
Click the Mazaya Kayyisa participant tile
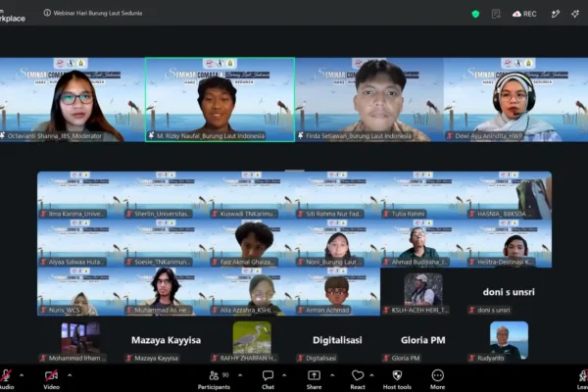click(x=166, y=340)
